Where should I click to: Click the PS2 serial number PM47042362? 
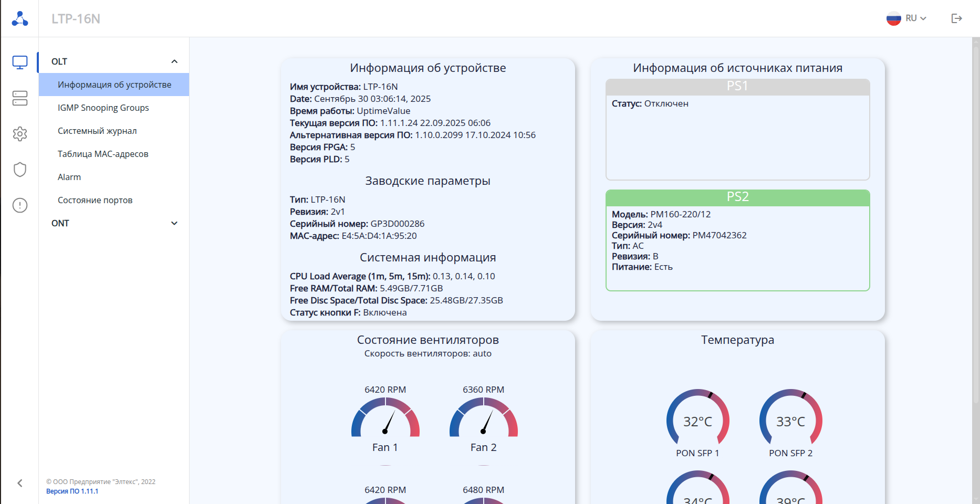[x=720, y=235]
